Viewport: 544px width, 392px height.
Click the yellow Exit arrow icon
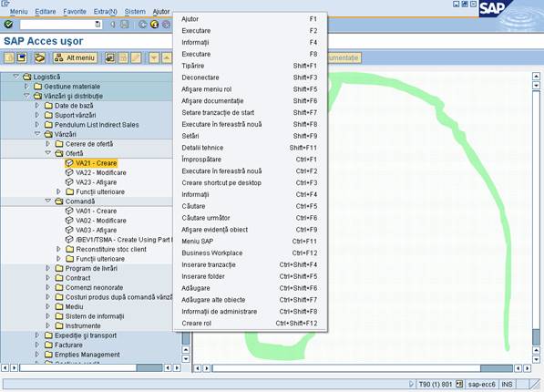tap(154, 25)
